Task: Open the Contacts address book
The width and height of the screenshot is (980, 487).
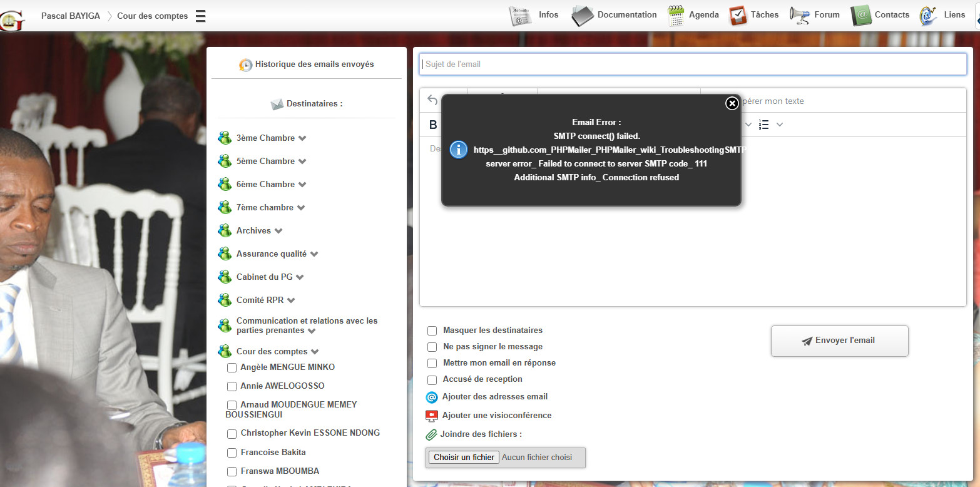Action: (892, 14)
